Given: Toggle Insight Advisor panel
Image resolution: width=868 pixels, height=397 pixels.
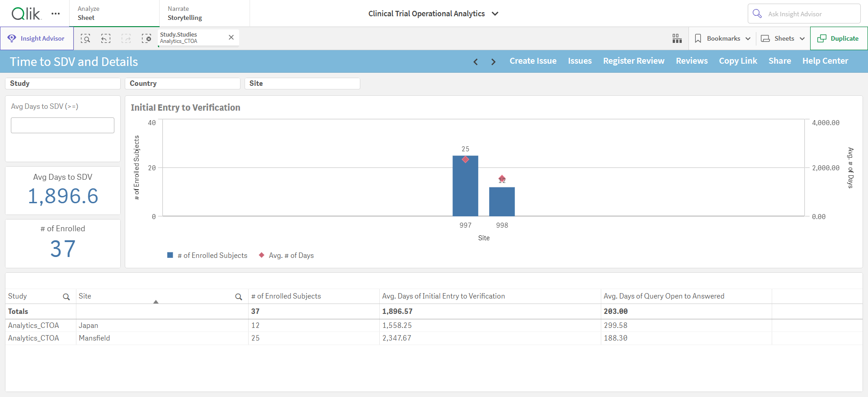Looking at the screenshot, I should [x=37, y=38].
